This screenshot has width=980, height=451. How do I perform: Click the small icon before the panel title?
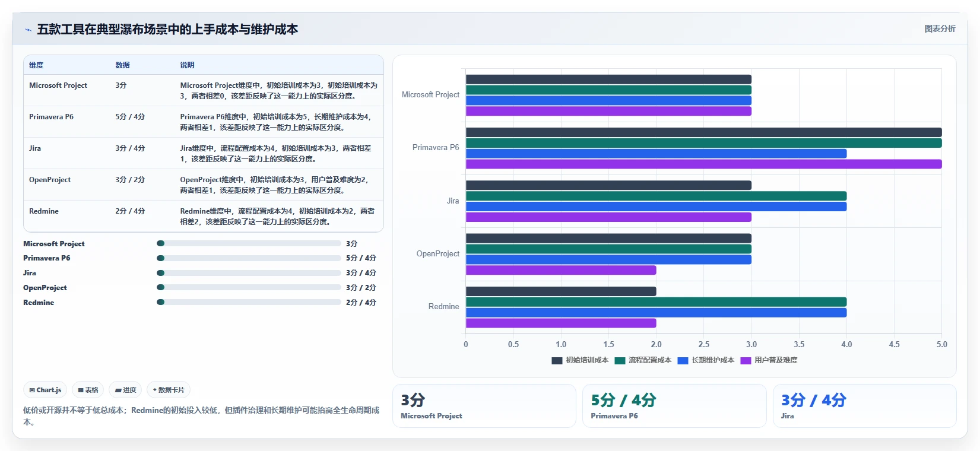[x=28, y=30]
